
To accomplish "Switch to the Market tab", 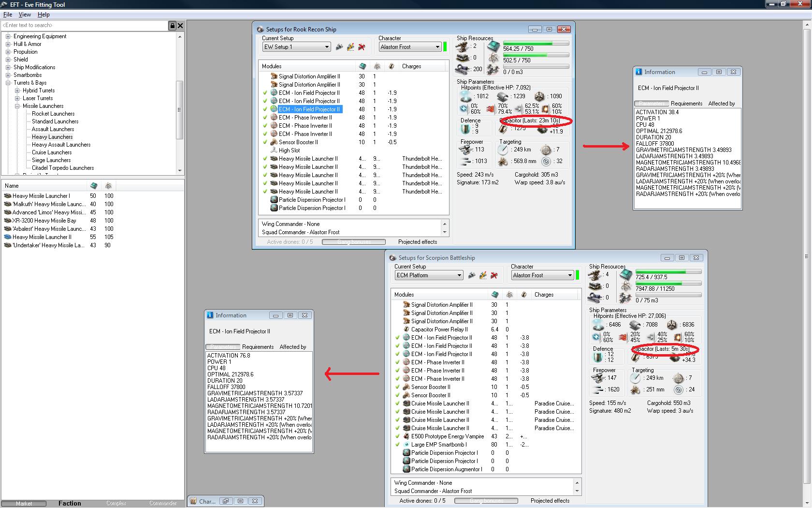I will tap(24, 503).
